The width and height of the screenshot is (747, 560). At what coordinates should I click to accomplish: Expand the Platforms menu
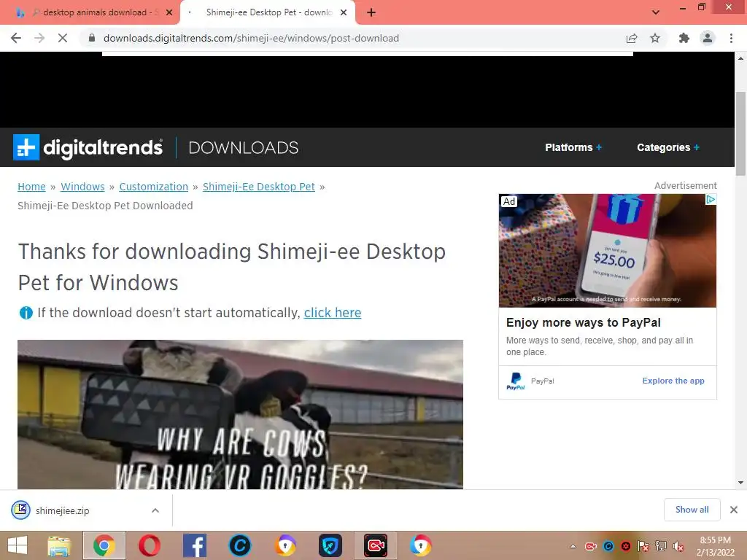pos(573,147)
